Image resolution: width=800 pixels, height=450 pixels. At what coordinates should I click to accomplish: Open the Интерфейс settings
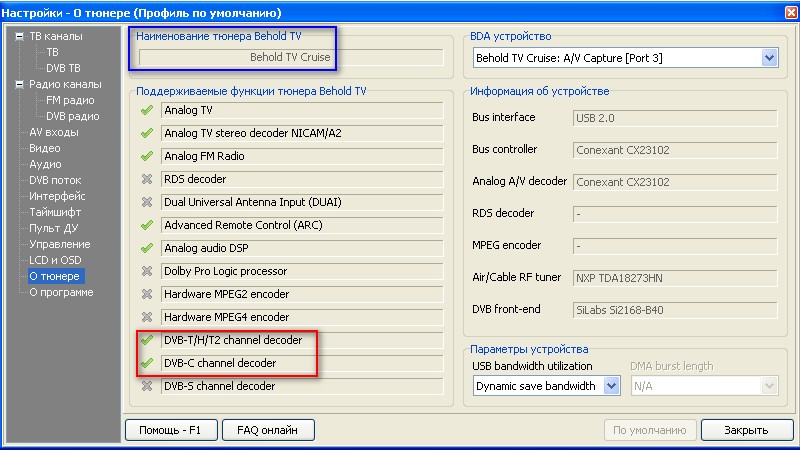(x=57, y=196)
